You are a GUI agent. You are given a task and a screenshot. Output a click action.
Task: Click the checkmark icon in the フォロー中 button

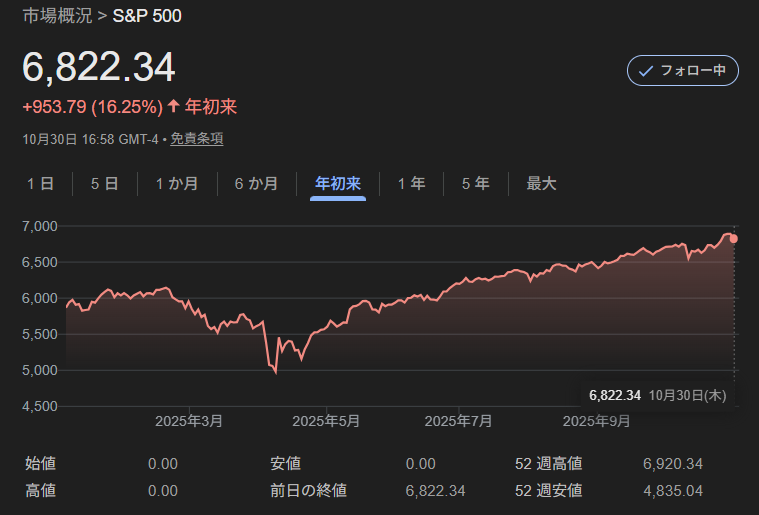point(646,71)
